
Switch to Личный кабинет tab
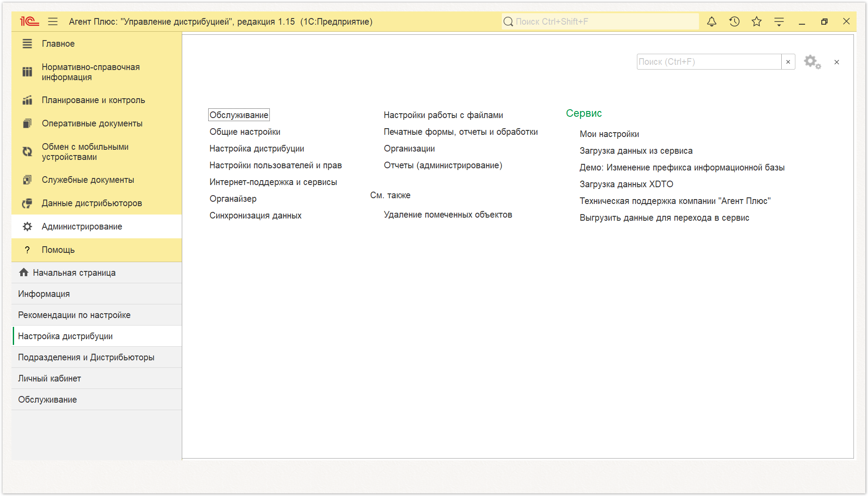[97, 378]
